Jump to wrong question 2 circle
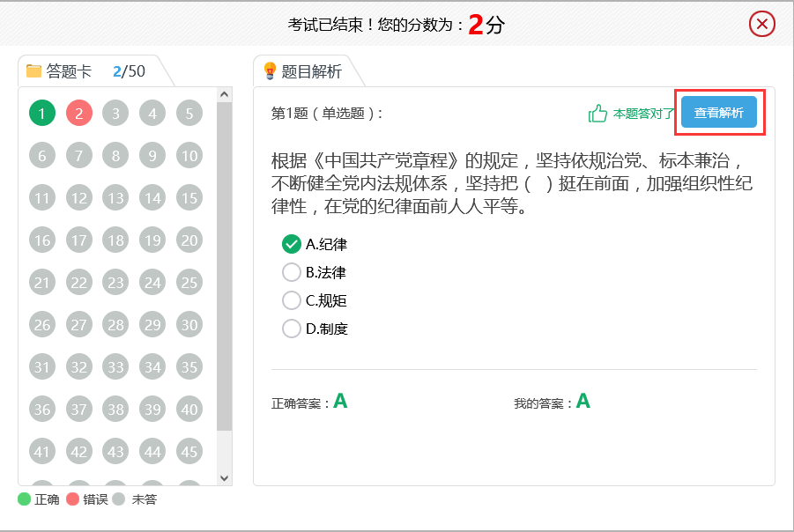This screenshot has width=794, height=532. click(x=79, y=113)
